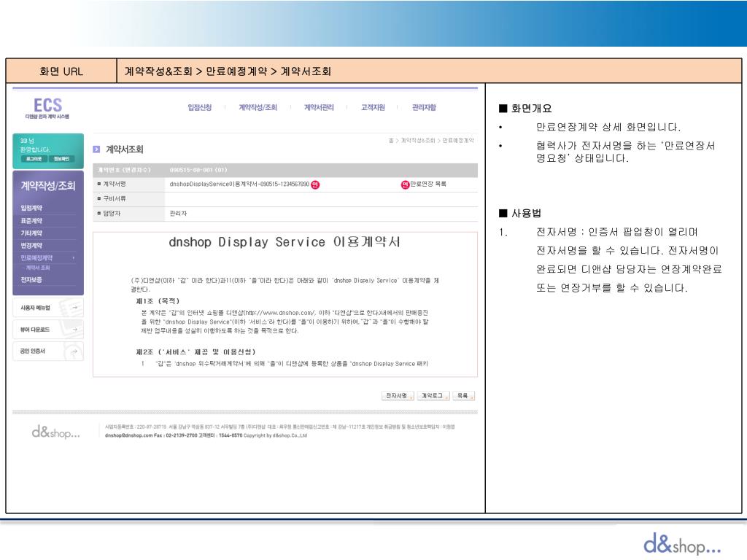Click the 전자서명 button

(x=398, y=396)
